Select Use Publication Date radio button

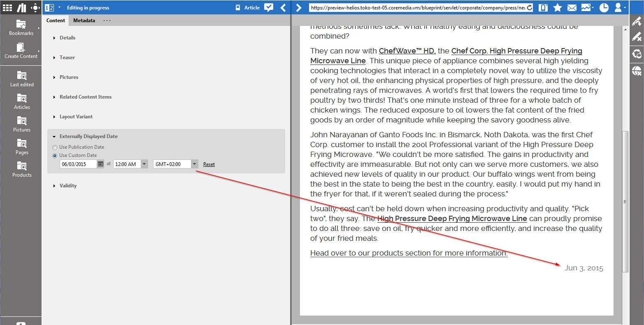point(55,148)
